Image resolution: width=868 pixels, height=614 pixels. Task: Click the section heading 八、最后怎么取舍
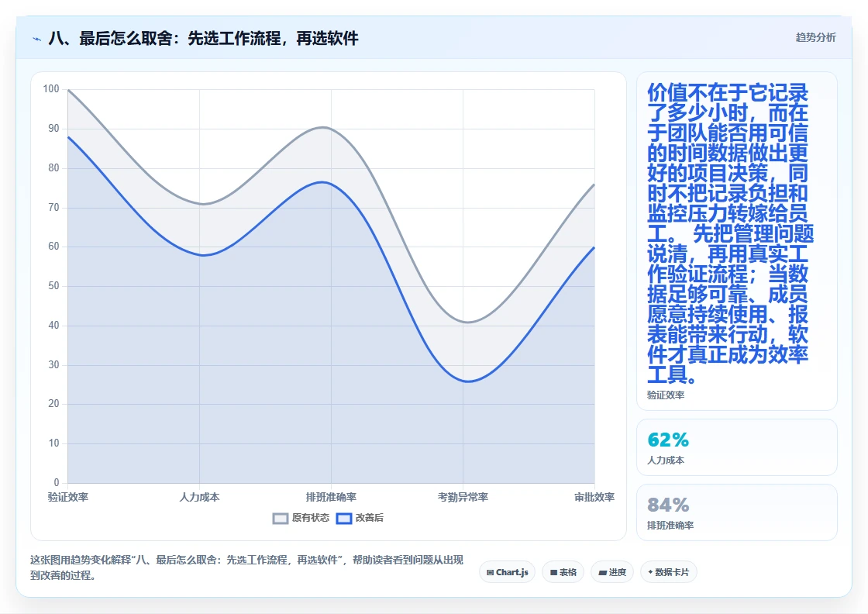(203, 38)
